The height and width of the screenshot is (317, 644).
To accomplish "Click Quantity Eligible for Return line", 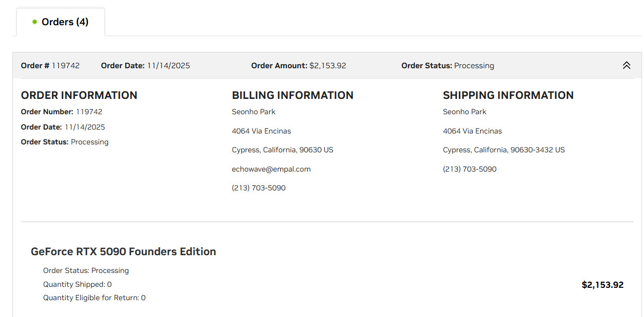I will pos(94,298).
